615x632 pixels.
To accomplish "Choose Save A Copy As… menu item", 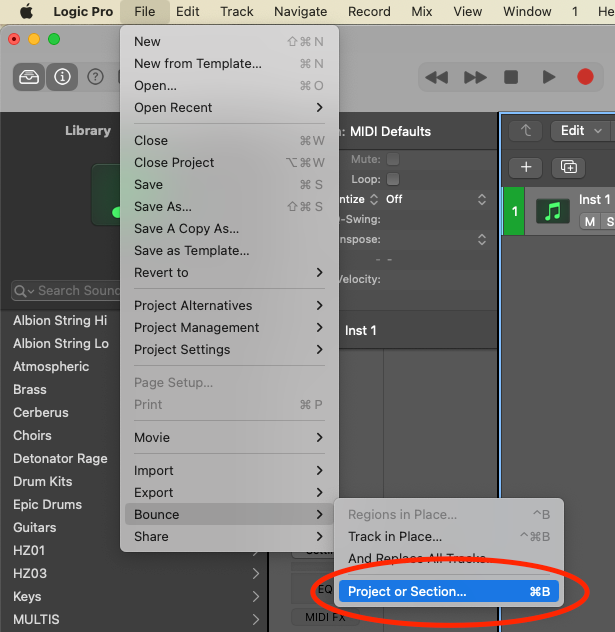I will (x=229, y=229).
